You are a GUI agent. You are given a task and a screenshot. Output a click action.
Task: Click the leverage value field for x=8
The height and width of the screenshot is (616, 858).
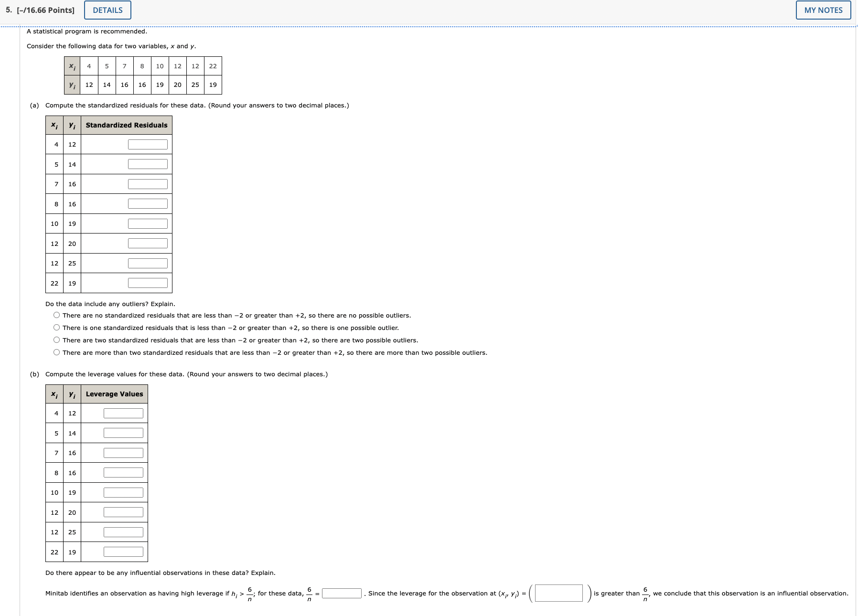point(123,472)
